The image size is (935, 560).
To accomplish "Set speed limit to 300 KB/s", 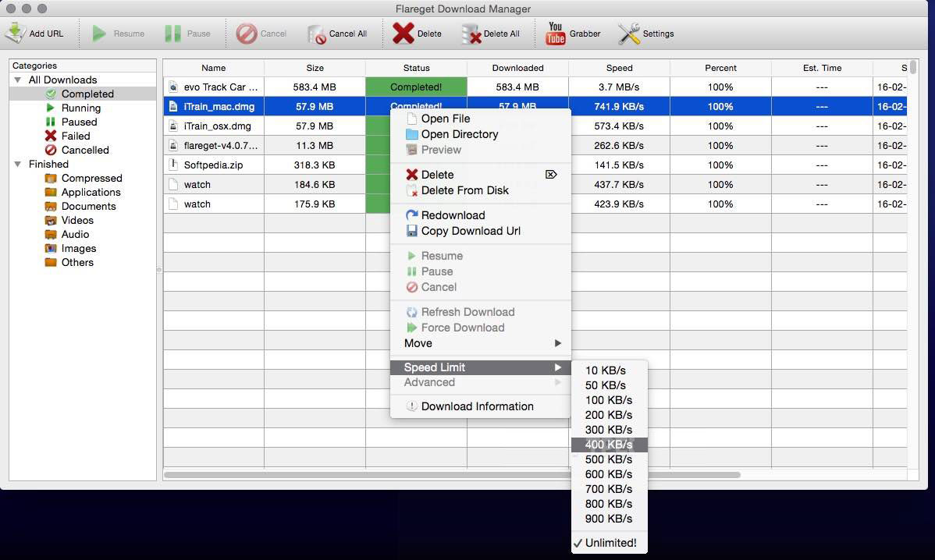I will pos(610,430).
